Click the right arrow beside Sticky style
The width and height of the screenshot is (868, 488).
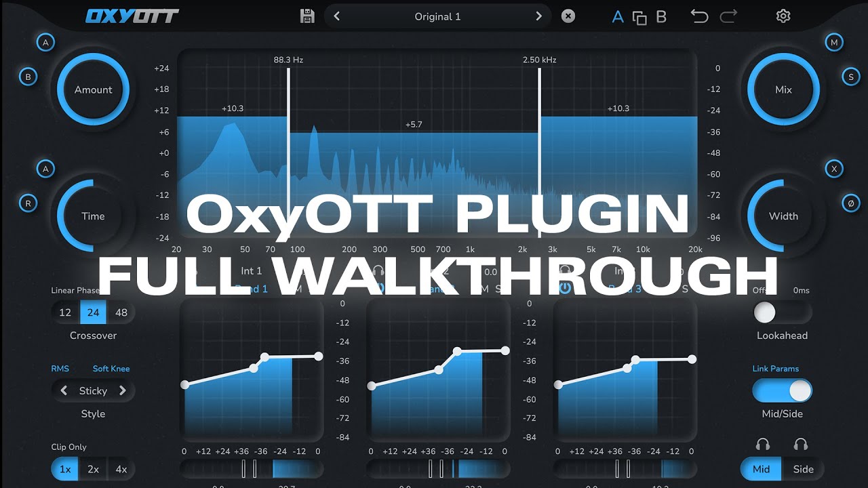(123, 390)
